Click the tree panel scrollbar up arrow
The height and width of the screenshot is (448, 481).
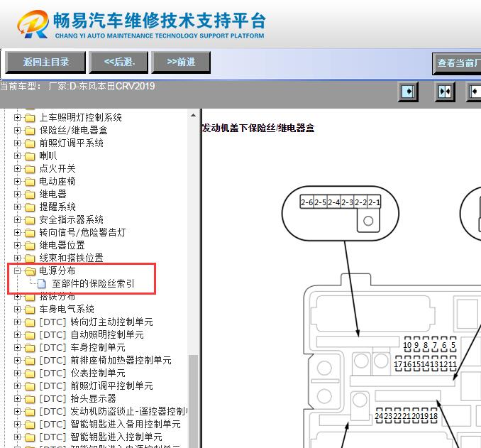point(194,116)
